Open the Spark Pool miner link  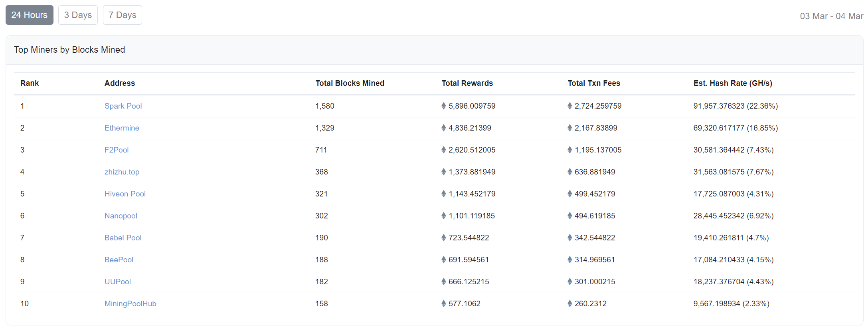click(x=123, y=106)
